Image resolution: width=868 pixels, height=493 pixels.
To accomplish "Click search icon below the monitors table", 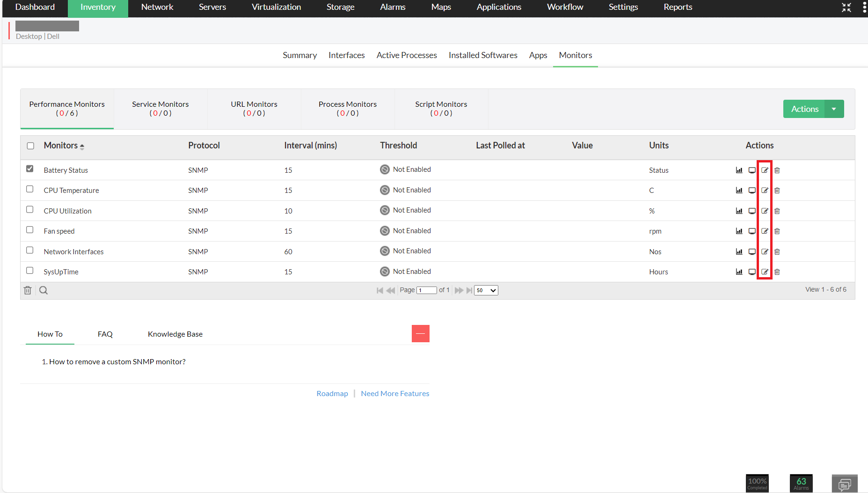I will point(44,290).
